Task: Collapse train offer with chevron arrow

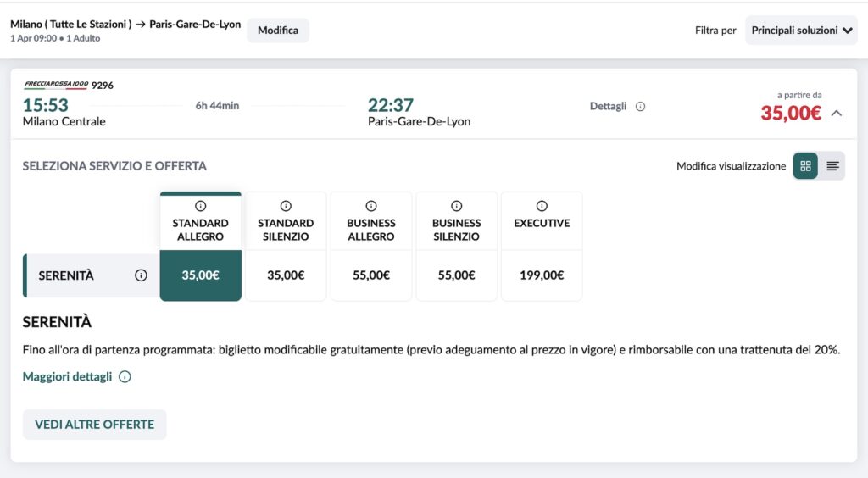Action: (837, 113)
